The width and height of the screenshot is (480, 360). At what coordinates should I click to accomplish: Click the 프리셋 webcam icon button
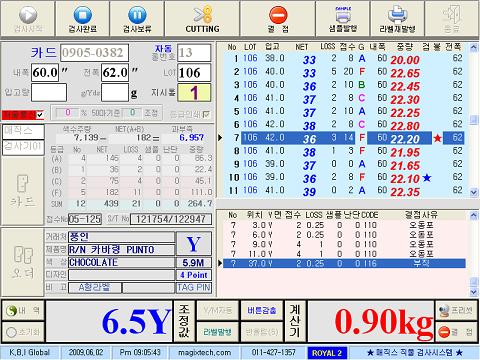[456, 311]
